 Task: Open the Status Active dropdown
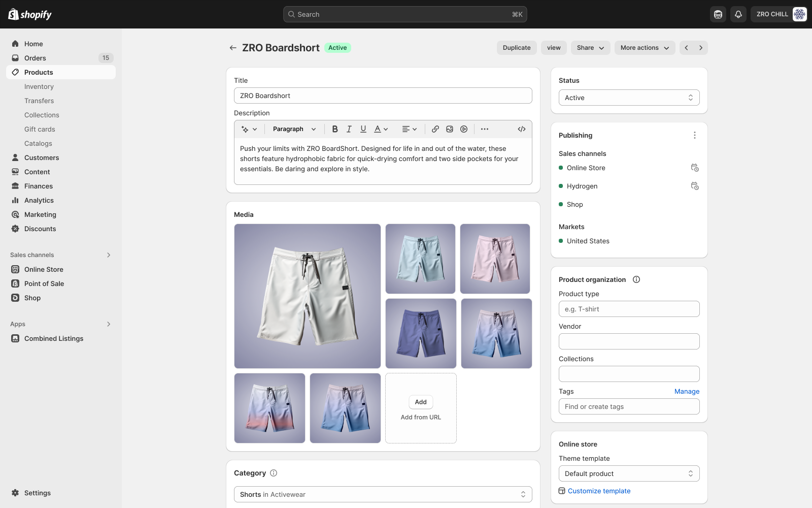(629, 98)
